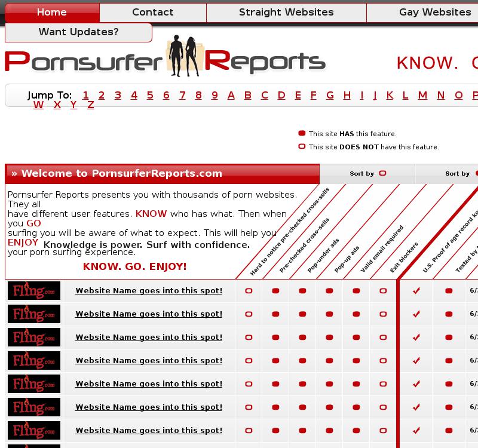Click the 'Hard to notice pre-checked cross-sells' column header

click(290, 232)
